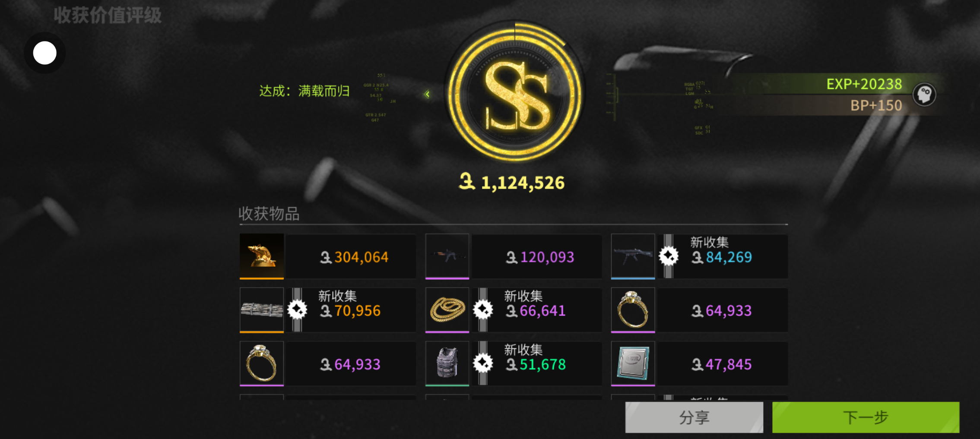Select the armor vest icon worth 51,678

click(447, 363)
